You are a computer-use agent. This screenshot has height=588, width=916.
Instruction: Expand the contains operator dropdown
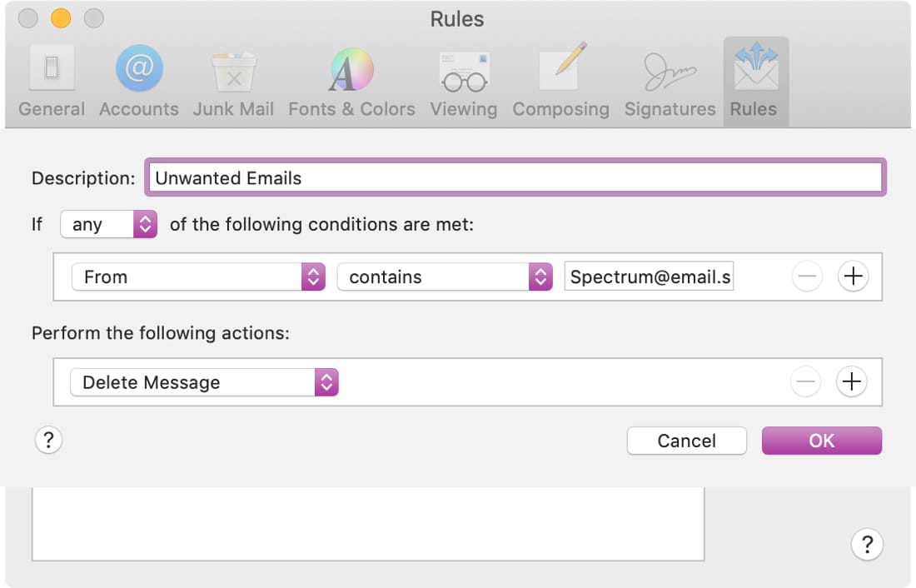[445, 277]
